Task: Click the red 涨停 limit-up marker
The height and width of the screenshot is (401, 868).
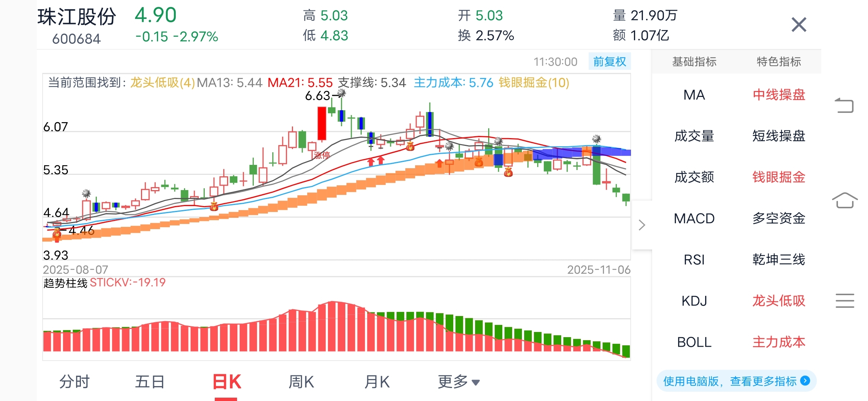Action: coord(321,155)
